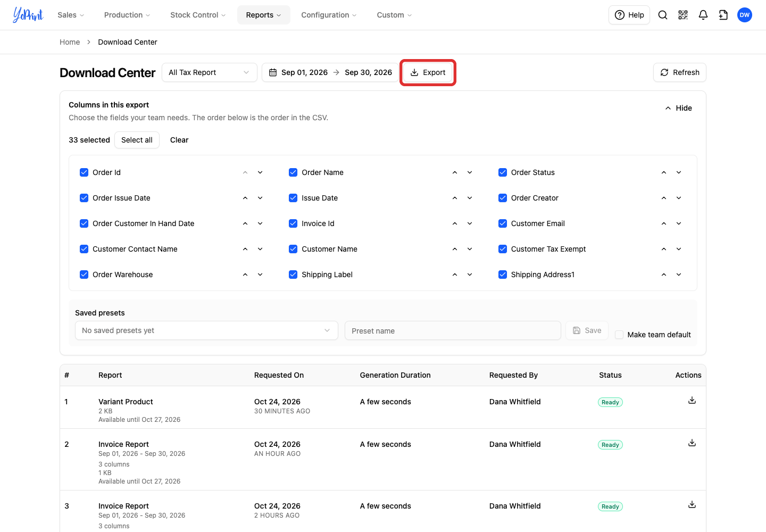Move Order Status column down
This screenshot has width=766, height=532.
[679, 172]
